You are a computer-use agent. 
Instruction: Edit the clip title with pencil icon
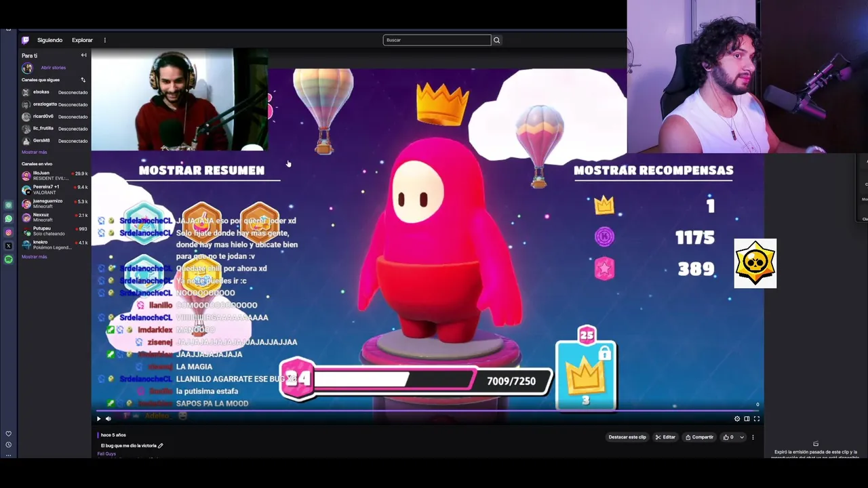[161, 446]
